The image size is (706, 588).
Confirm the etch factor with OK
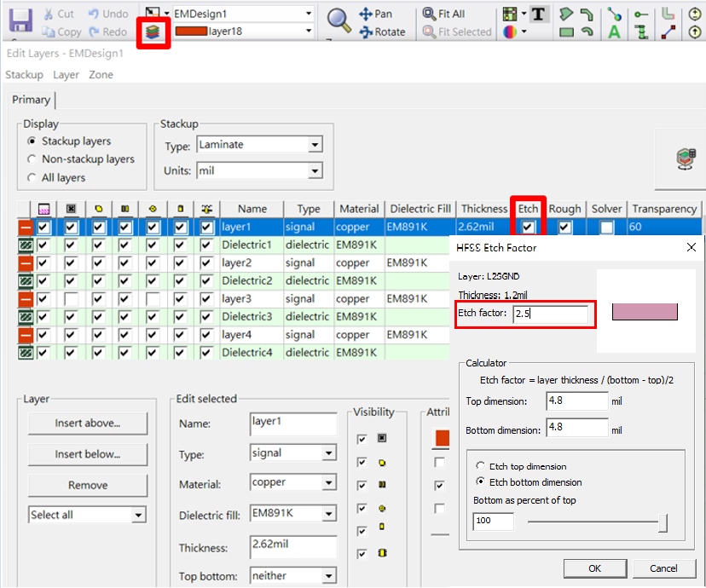point(595,568)
